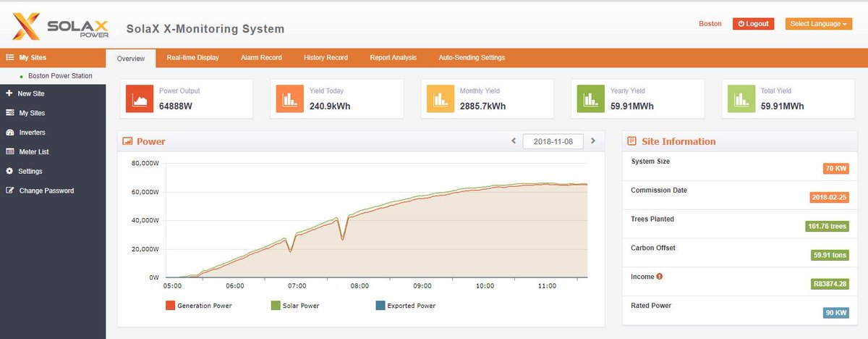
Task: Toggle the Exported Power legend swatch
Action: (380, 306)
